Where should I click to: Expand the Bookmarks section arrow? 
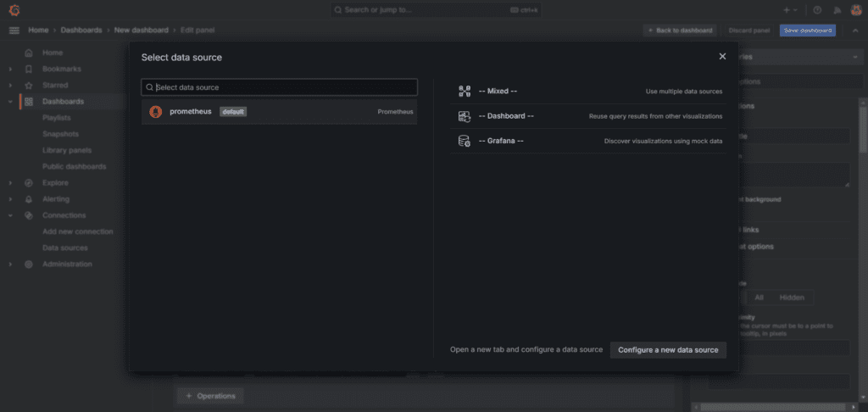tap(10, 70)
